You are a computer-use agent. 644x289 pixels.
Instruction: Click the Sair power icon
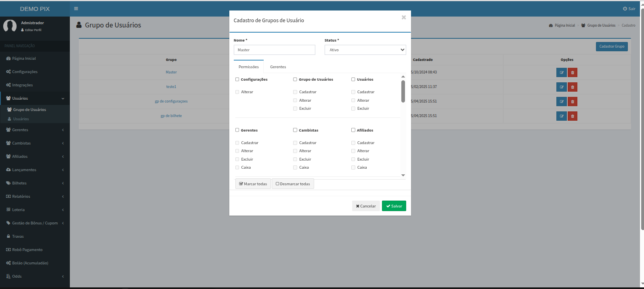click(x=625, y=8)
